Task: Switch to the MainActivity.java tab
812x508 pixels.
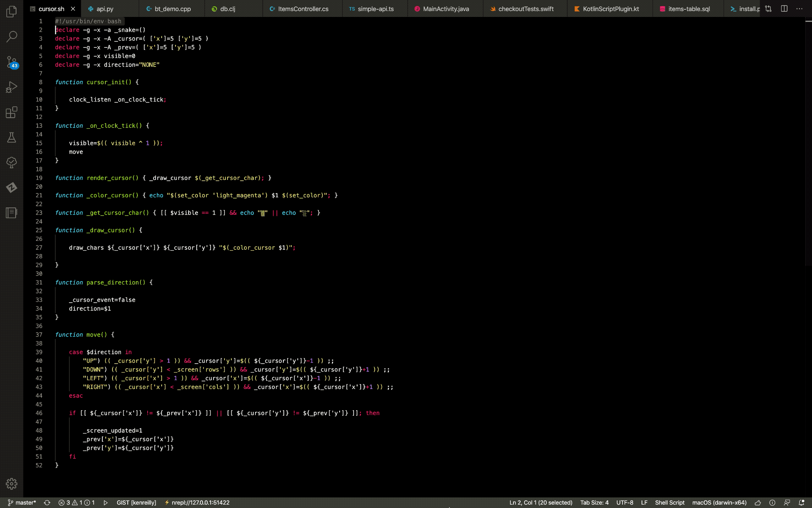Action: [446, 9]
